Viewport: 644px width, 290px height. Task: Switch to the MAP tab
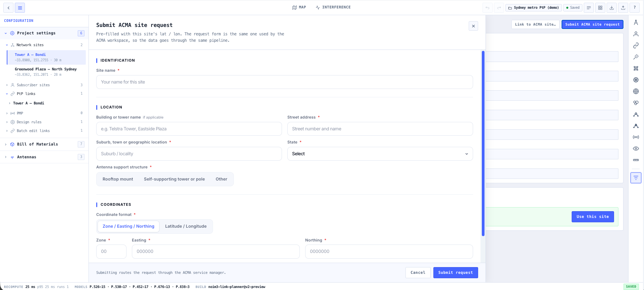point(299,7)
